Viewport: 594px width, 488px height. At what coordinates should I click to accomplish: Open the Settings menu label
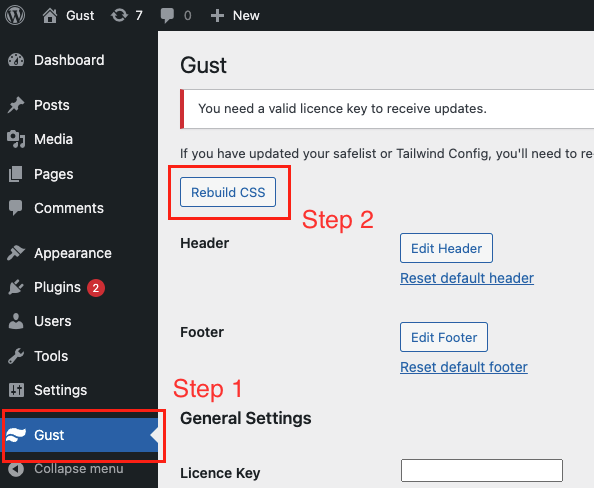point(61,390)
